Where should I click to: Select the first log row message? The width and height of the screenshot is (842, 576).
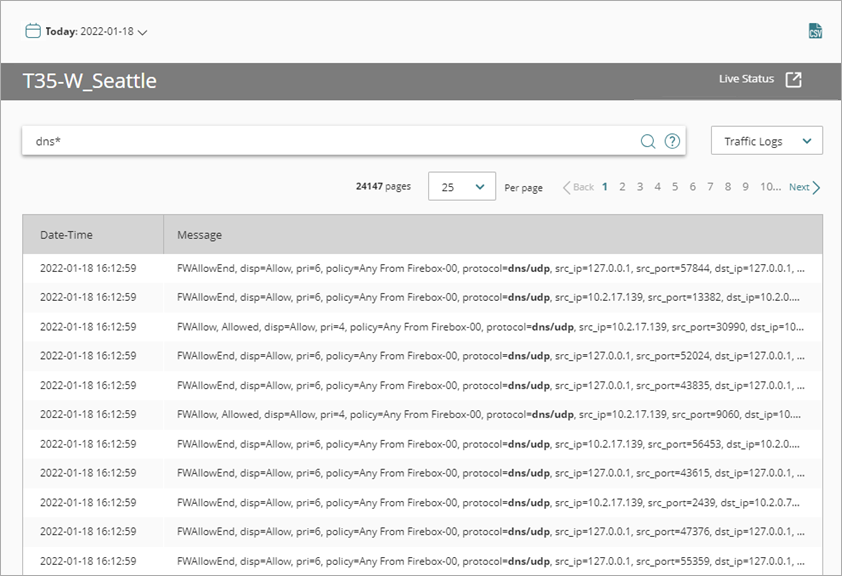[490, 268]
